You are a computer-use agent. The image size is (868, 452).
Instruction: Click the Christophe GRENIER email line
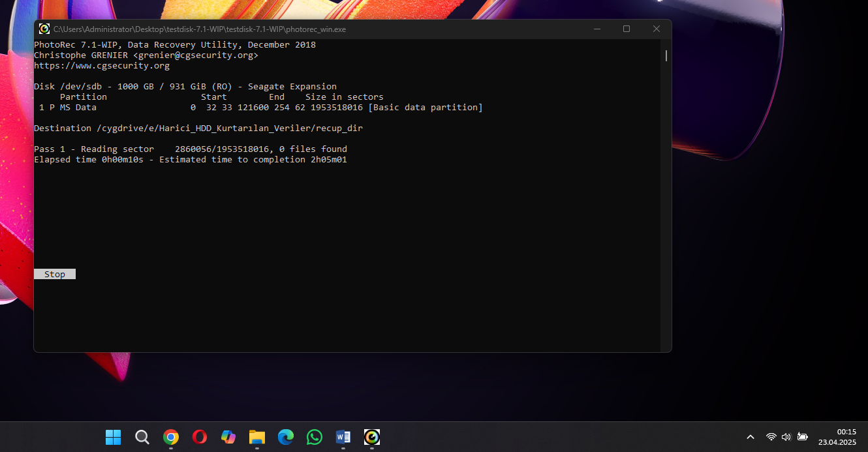[x=146, y=55]
